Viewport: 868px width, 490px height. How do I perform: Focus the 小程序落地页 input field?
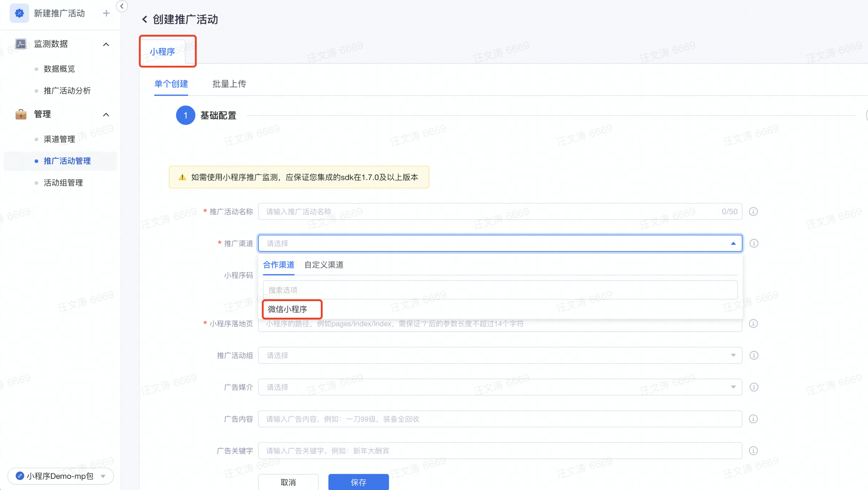point(500,324)
